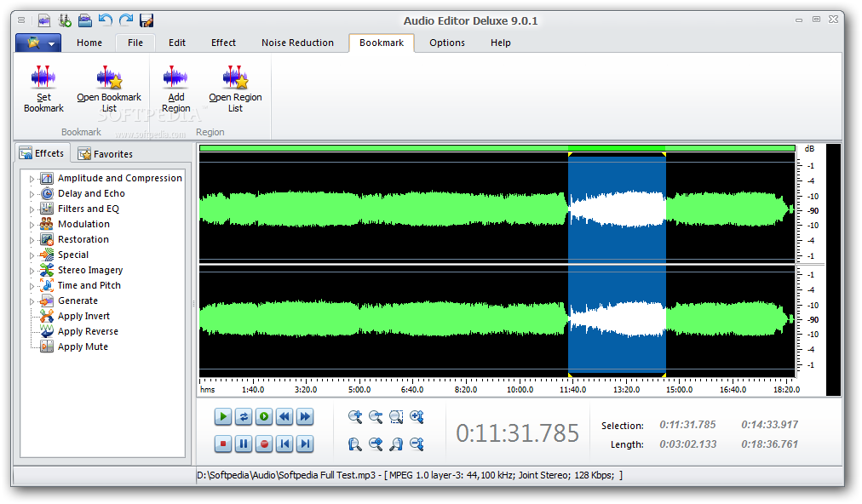Click the selection start value 0:11:31.785
862x504 pixels.
tap(687, 425)
